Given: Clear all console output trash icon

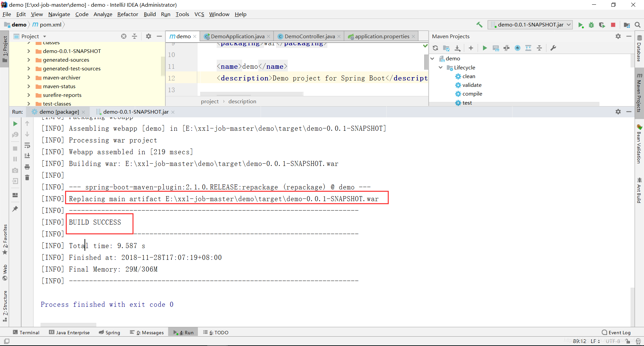Looking at the screenshot, I should [27, 177].
